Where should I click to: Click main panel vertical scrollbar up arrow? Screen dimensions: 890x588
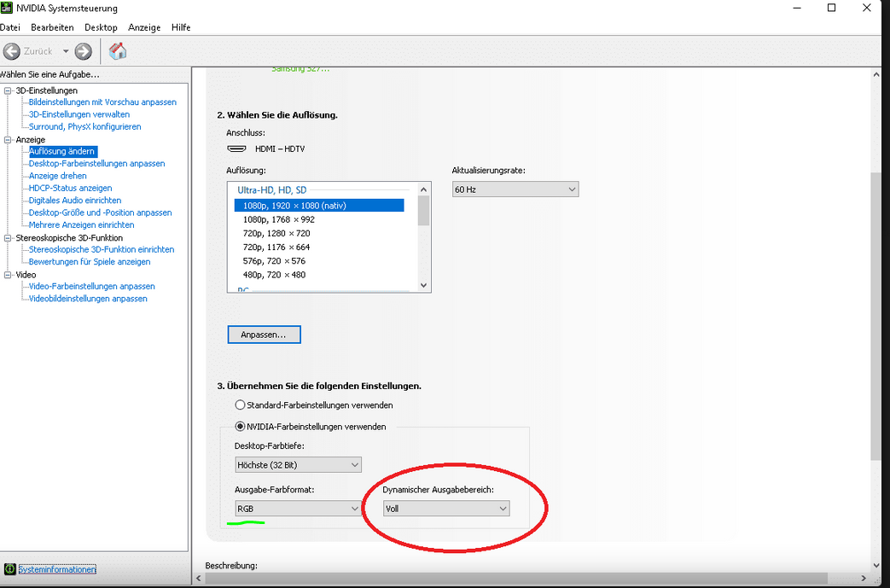pos(877,73)
